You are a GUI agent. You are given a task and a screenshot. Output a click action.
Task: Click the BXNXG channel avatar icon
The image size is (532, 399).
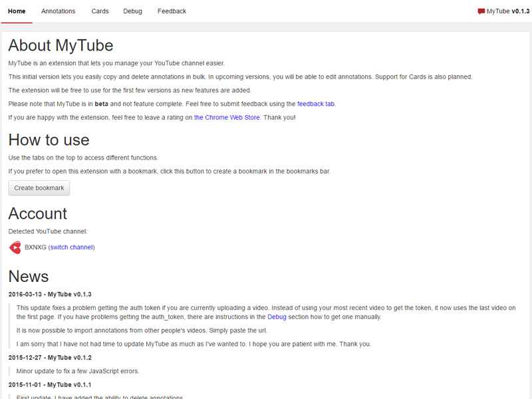(15, 247)
